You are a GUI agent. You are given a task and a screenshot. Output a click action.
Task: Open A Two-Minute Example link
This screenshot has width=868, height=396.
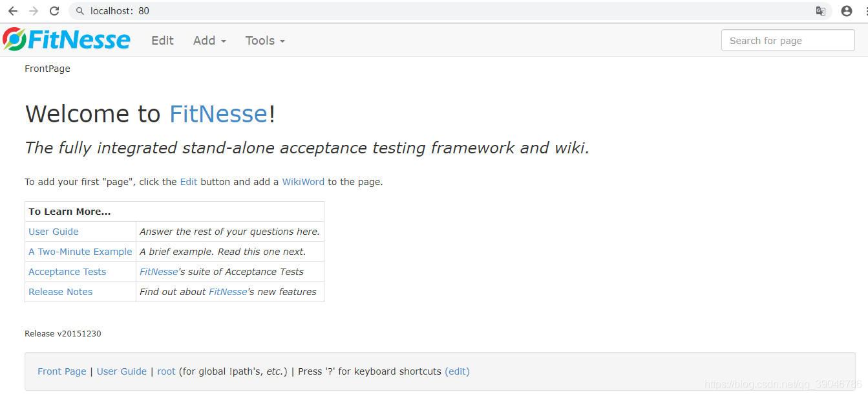[x=80, y=252]
